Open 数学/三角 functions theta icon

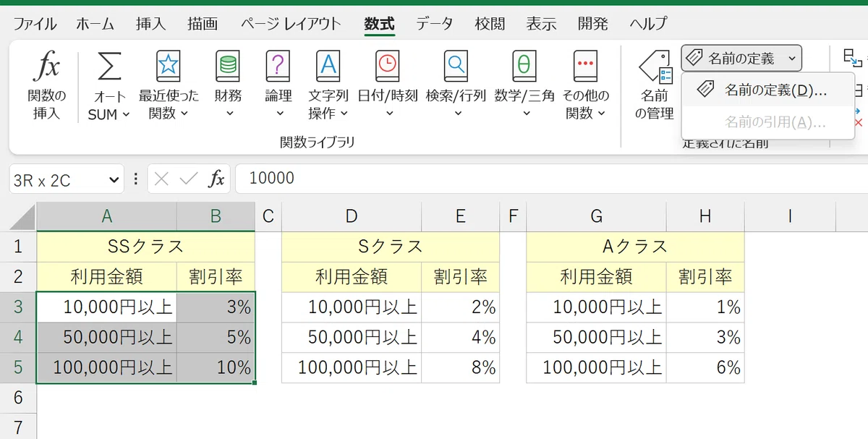click(x=524, y=67)
